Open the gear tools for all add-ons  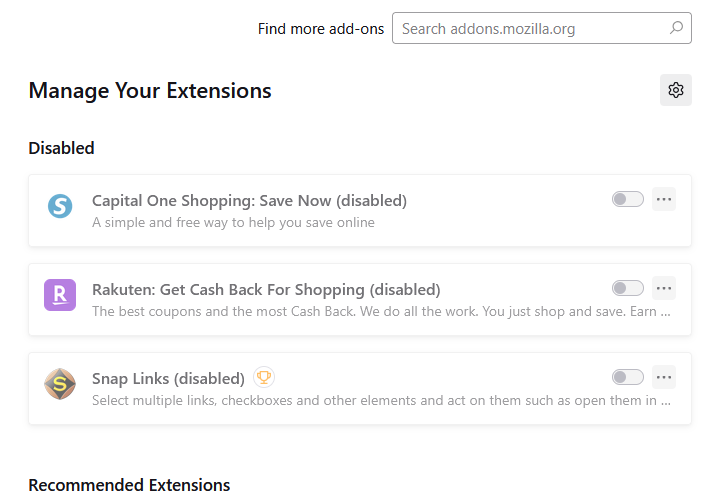tap(676, 90)
